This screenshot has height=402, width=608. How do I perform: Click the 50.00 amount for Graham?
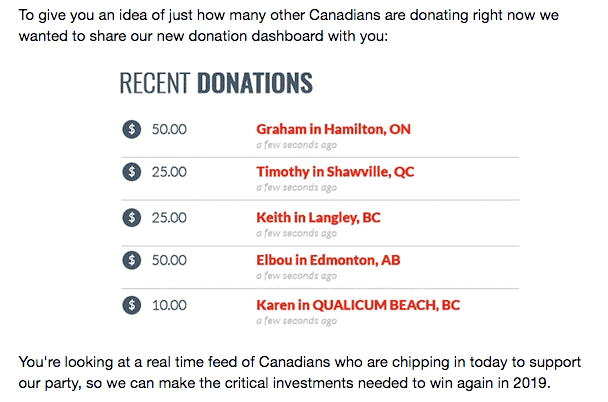[169, 129]
